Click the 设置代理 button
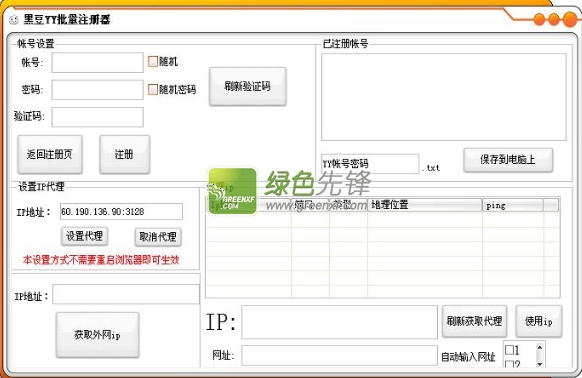The image size is (582, 378). click(84, 236)
